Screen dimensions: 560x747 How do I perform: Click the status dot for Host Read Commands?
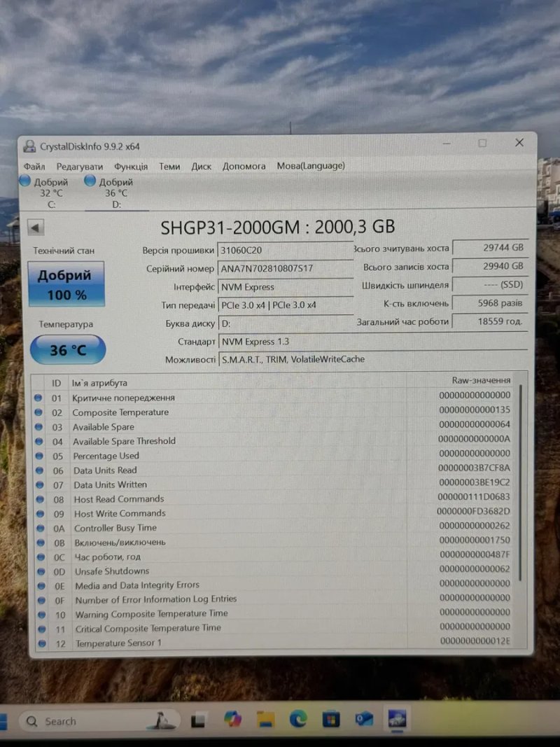40,500
